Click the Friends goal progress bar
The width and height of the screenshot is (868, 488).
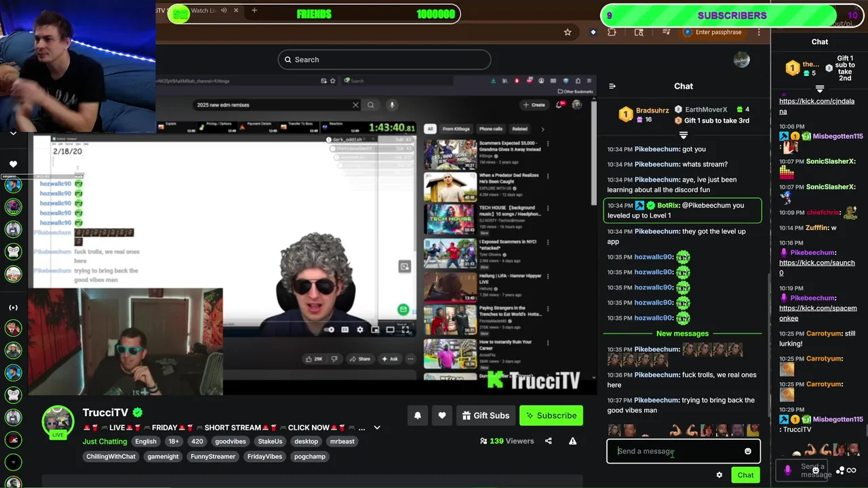(x=315, y=14)
